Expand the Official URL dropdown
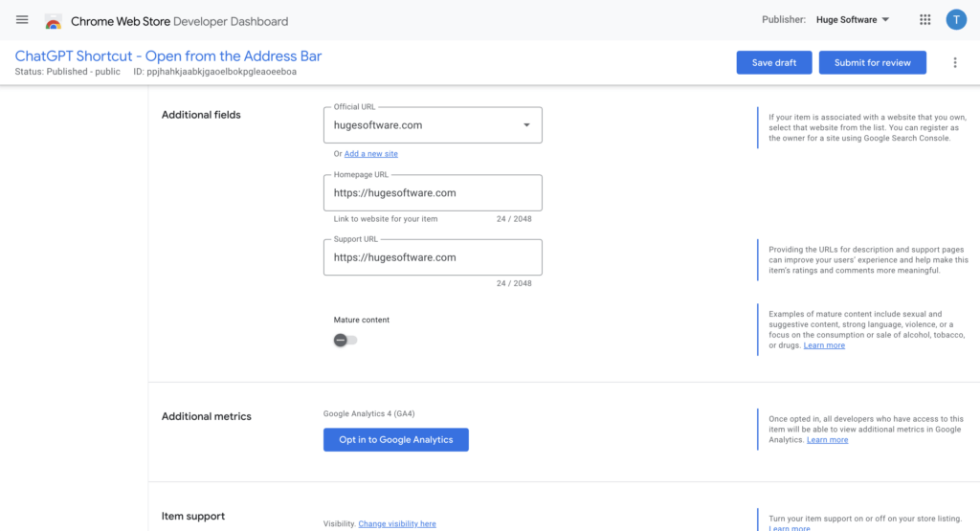This screenshot has height=531, width=980. point(433,125)
